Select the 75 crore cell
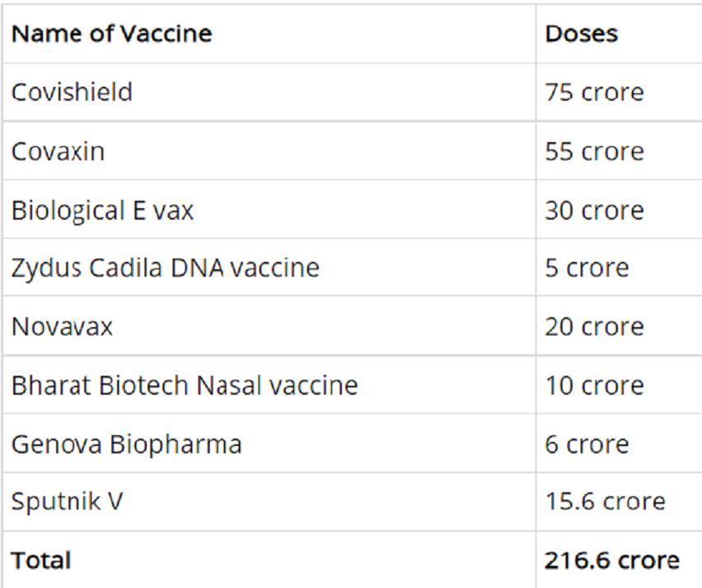 594,92
